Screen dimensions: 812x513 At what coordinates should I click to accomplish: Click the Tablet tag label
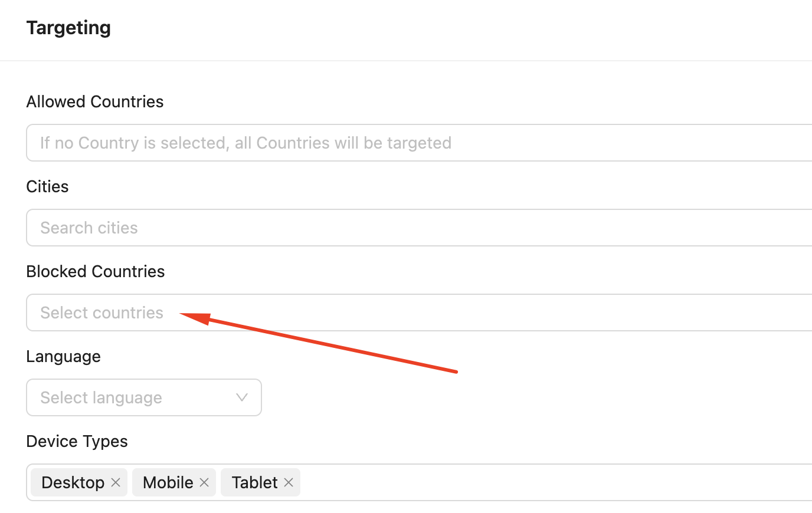[254, 482]
